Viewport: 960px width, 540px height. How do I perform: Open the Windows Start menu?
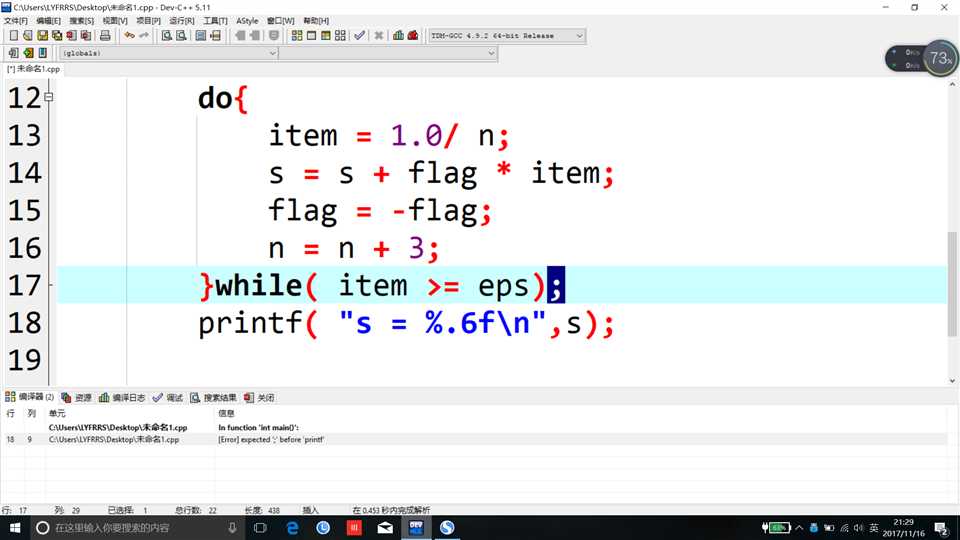click(x=15, y=528)
